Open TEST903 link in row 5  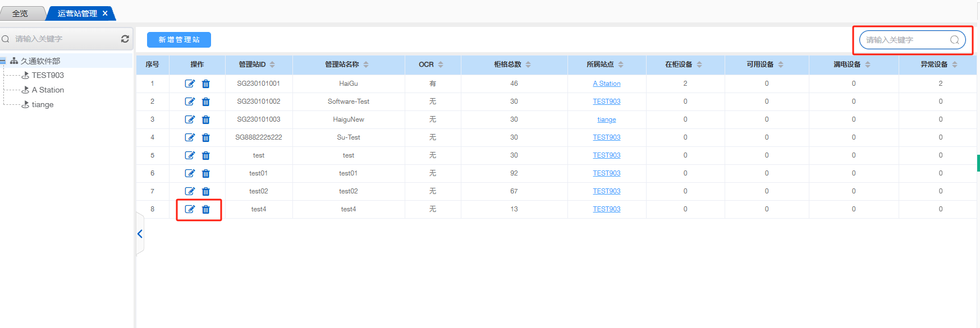[607, 155]
